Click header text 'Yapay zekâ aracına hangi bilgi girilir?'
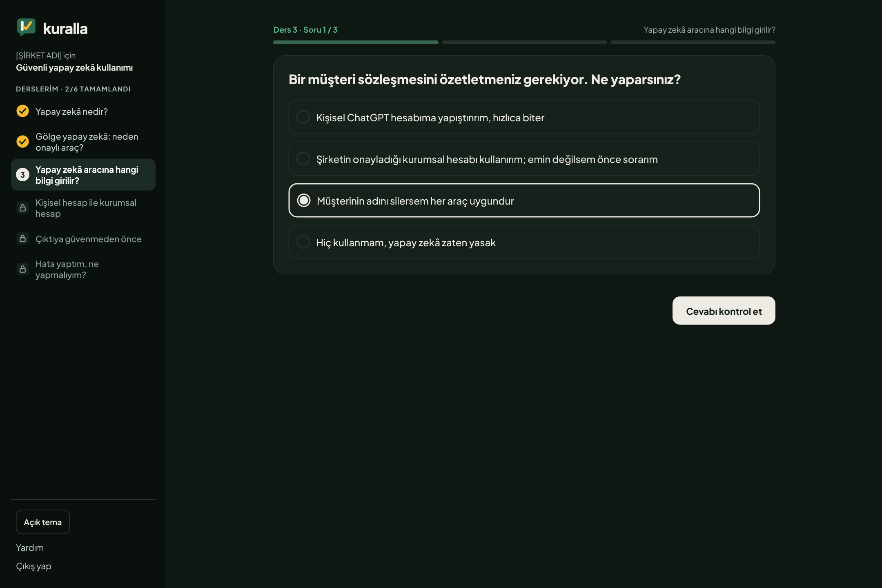Screen dimensions: 882x588 click(x=709, y=30)
